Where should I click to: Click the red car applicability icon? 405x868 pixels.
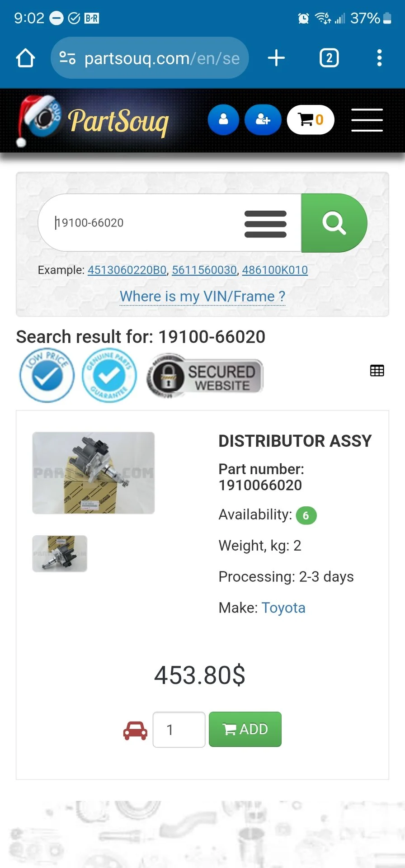tap(135, 730)
